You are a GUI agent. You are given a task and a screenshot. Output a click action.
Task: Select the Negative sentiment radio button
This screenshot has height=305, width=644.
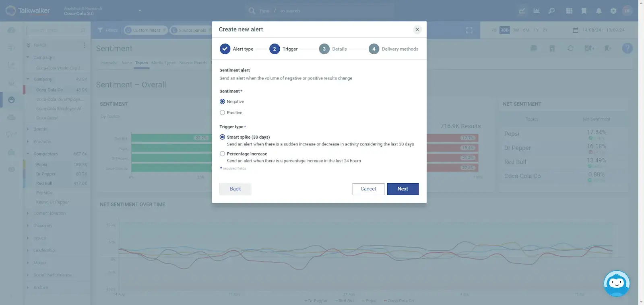click(222, 102)
